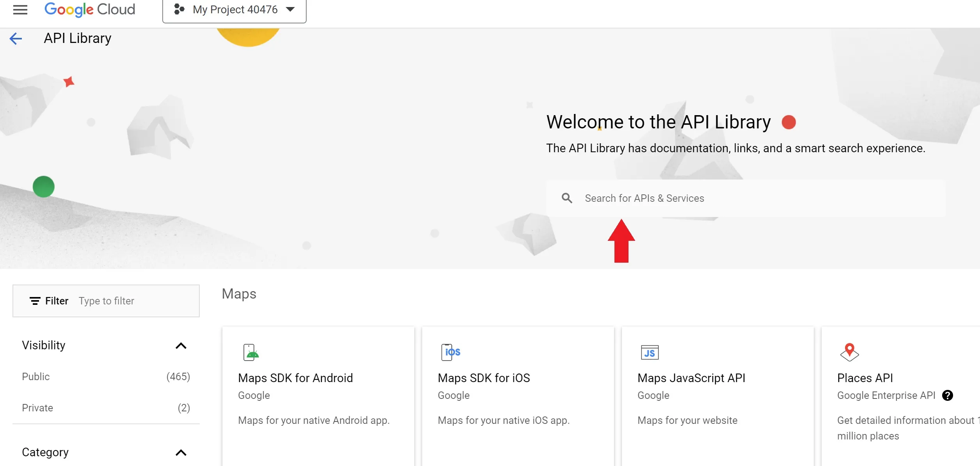Open Maps JavaScript API card title

point(691,378)
